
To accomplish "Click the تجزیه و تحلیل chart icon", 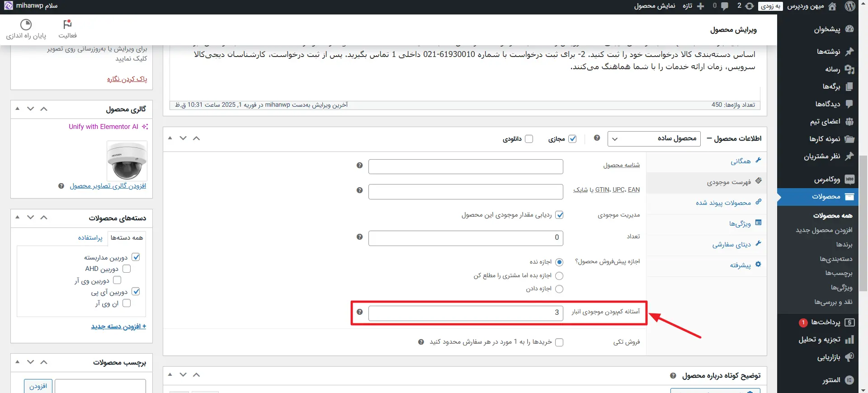I will pyautogui.click(x=849, y=340).
